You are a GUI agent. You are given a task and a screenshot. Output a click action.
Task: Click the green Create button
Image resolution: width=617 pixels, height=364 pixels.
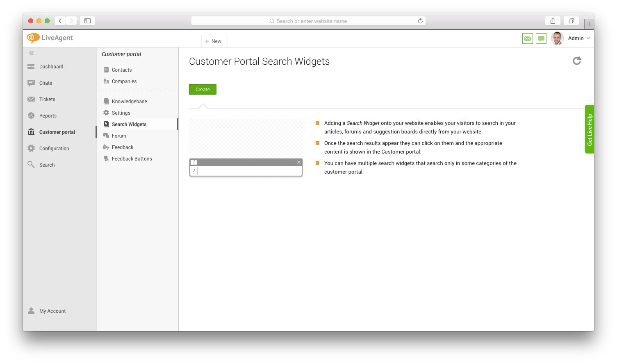(x=203, y=89)
